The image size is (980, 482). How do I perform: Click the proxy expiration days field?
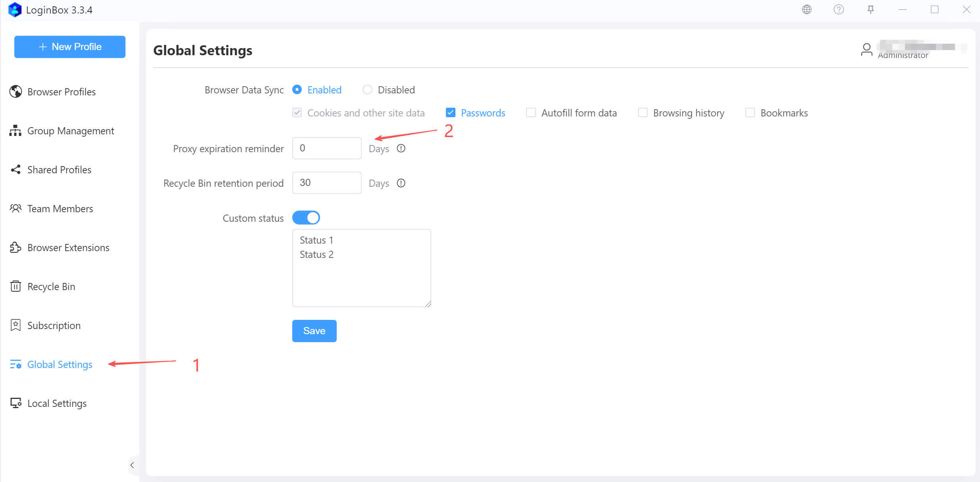326,148
